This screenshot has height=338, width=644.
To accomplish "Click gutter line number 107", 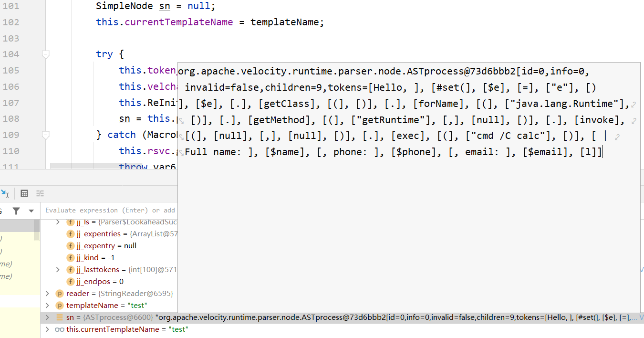I will (x=11, y=103).
